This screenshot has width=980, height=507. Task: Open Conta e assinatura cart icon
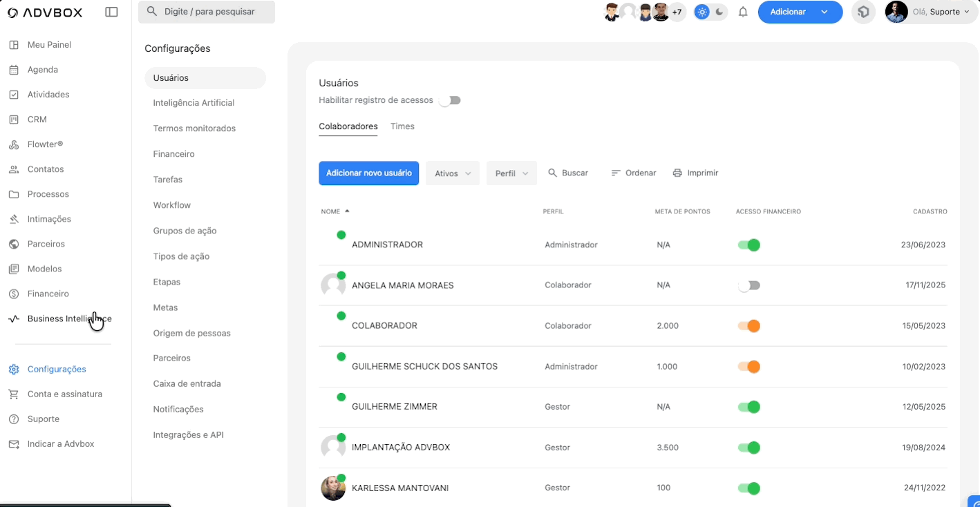tap(14, 394)
